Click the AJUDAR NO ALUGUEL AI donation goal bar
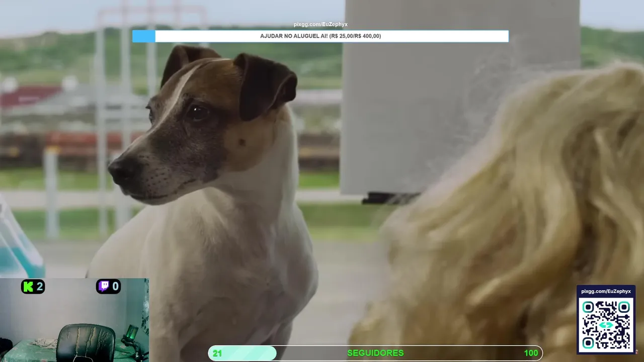 (320, 36)
